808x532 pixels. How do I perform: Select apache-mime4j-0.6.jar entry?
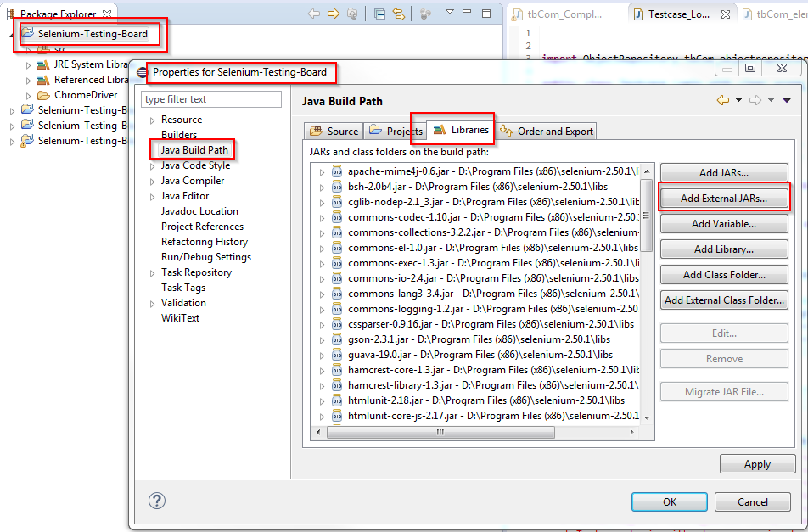click(492, 171)
